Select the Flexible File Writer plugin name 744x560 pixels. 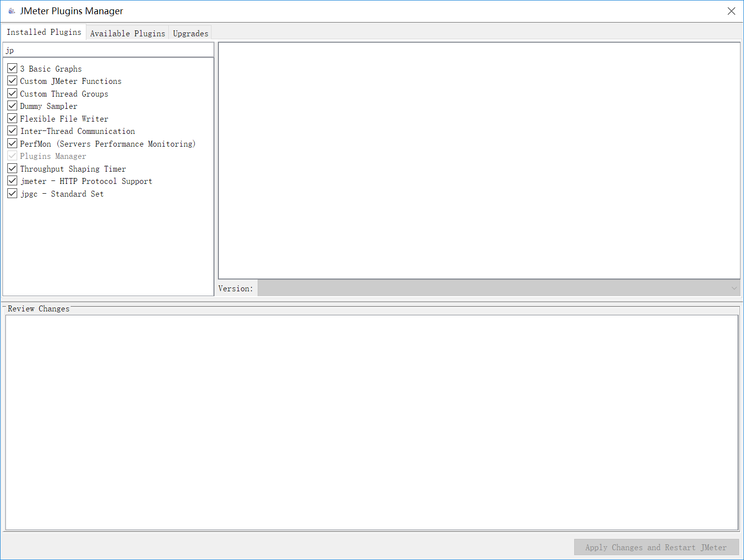pyautogui.click(x=64, y=119)
